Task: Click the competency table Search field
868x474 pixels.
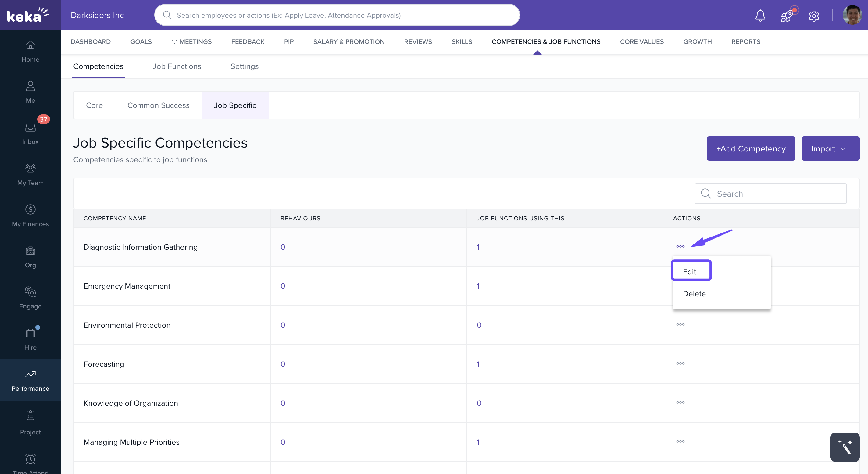Action: [775, 194]
